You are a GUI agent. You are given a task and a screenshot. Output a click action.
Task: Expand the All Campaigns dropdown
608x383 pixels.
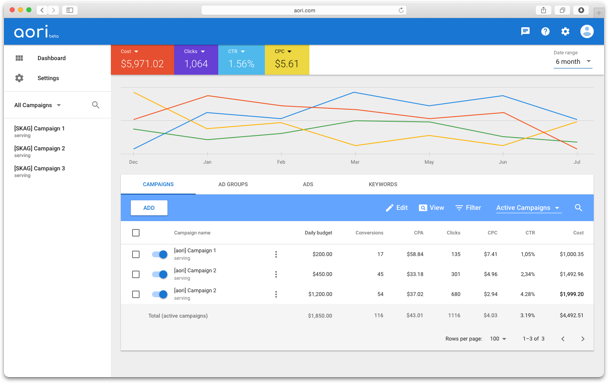[38, 105]
